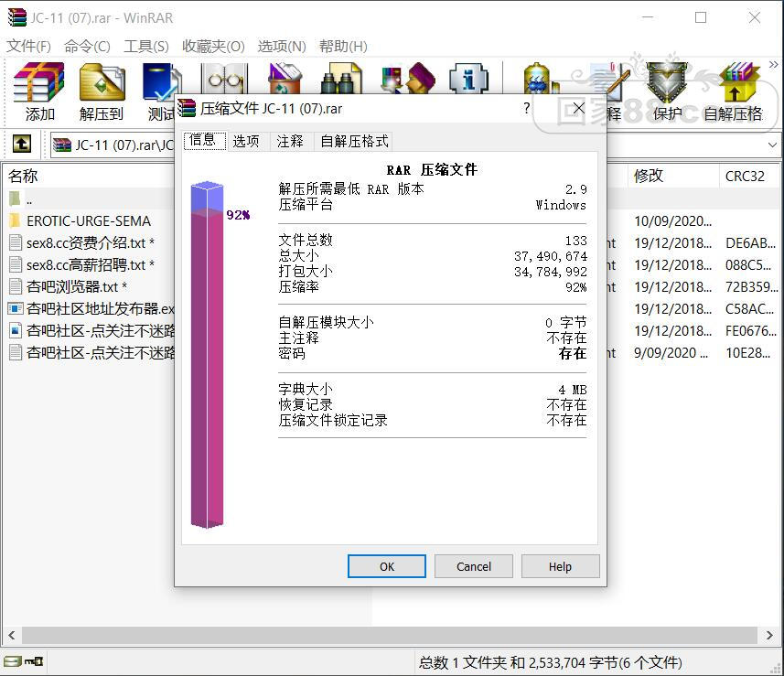This screenshot has height=676, width=784.
Task: Click the Add (添加) toolbar icon
Action: tap(39, 91)
